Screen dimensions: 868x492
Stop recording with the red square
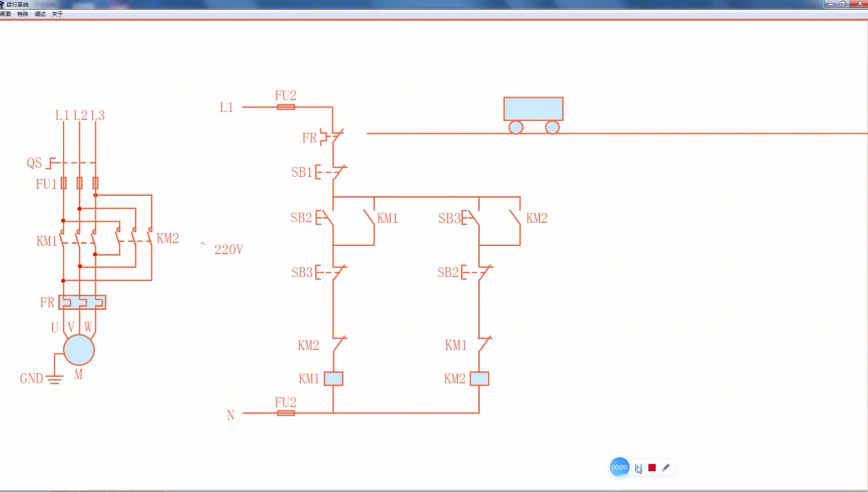pos(652,468)
